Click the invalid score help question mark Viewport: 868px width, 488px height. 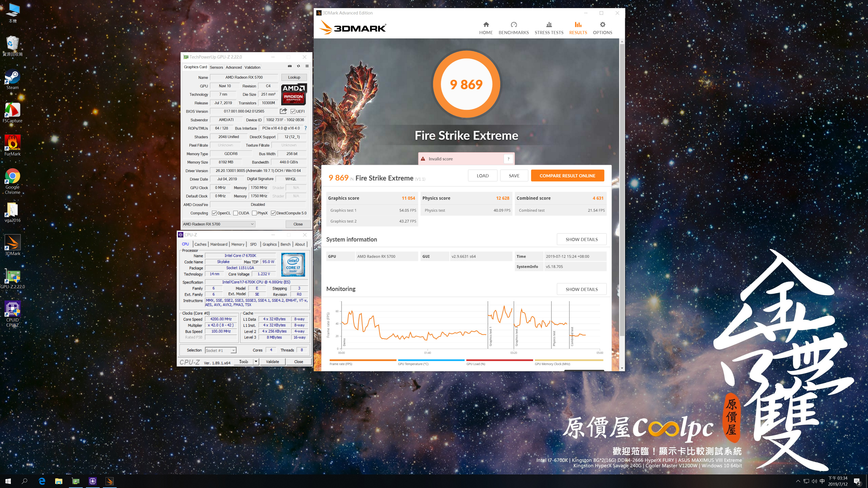tap(508, 159)
